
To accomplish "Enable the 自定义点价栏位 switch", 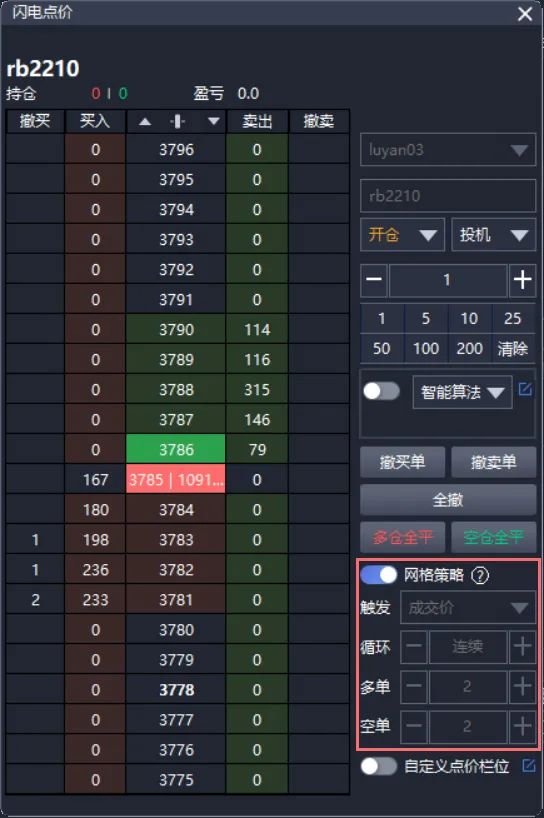I will coord(379,766).
